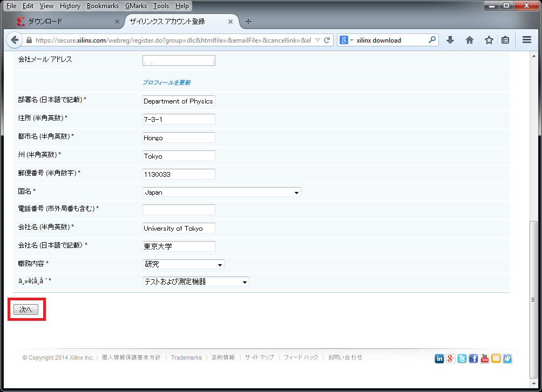Open the 個人情報保護基本方針 footer link

[x=131, y=357]
